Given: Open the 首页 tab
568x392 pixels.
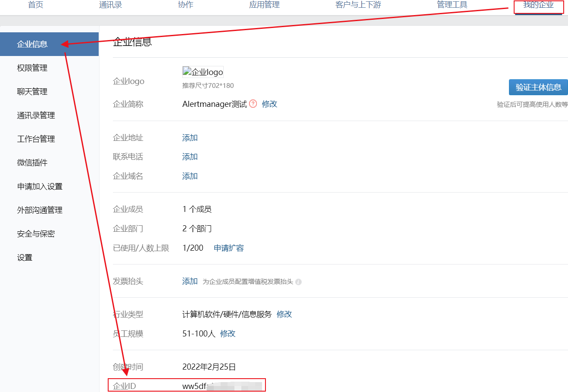Looking at the screenshot, I should click(x=36, y=5).
